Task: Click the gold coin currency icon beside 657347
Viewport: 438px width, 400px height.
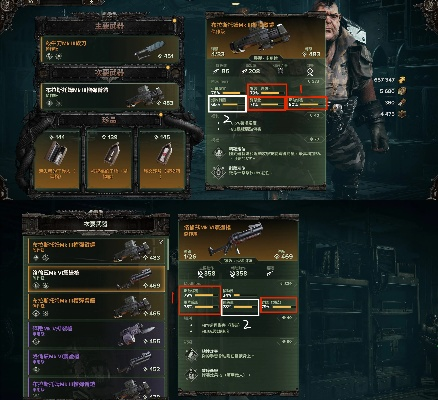Action: (x=402, y=80)
